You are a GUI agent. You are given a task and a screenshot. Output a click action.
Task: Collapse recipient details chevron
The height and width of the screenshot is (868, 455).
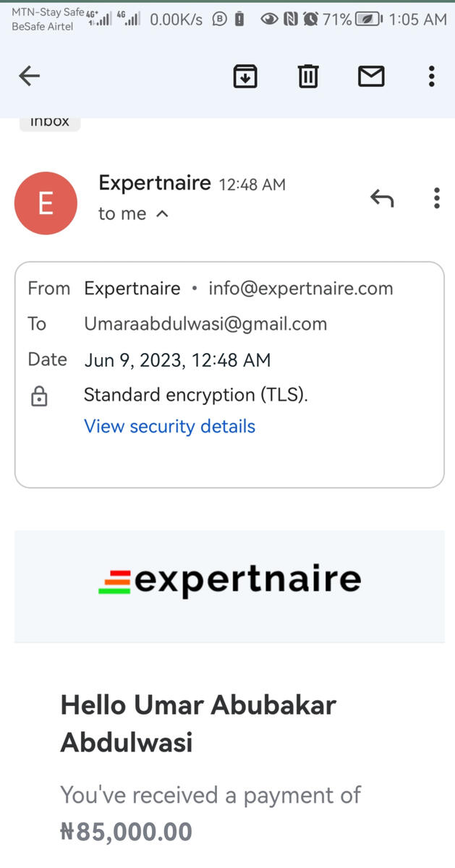[163, 214]
